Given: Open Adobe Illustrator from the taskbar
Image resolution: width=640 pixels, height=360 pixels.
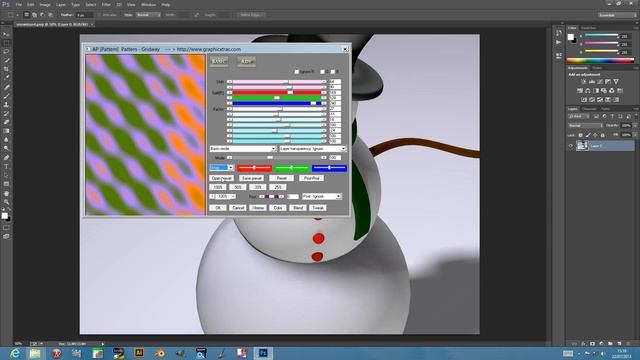Looking at the screenshot, I should point(139,353).
